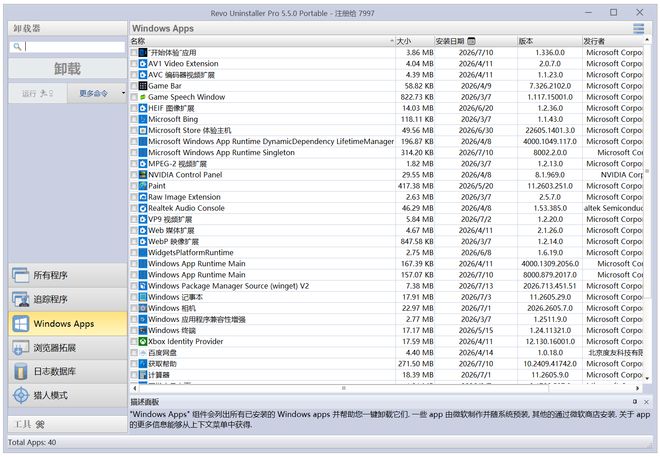The image size is (660, 457).
Task: Select the MPEG-2 视频扩展 row
Action: pos(386,164)
